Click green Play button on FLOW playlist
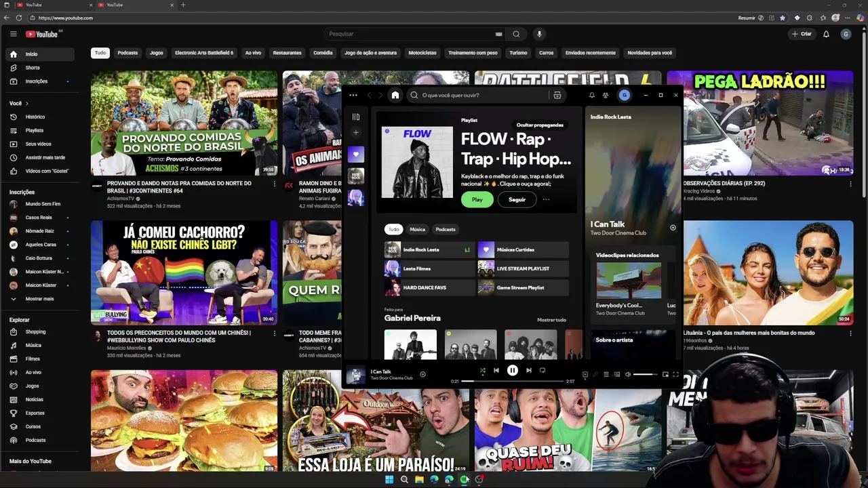 pyautogui.click(x=477, y=199)
